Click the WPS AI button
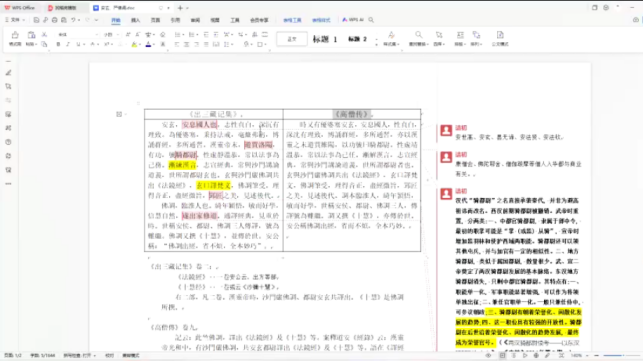 click(353, 20)
